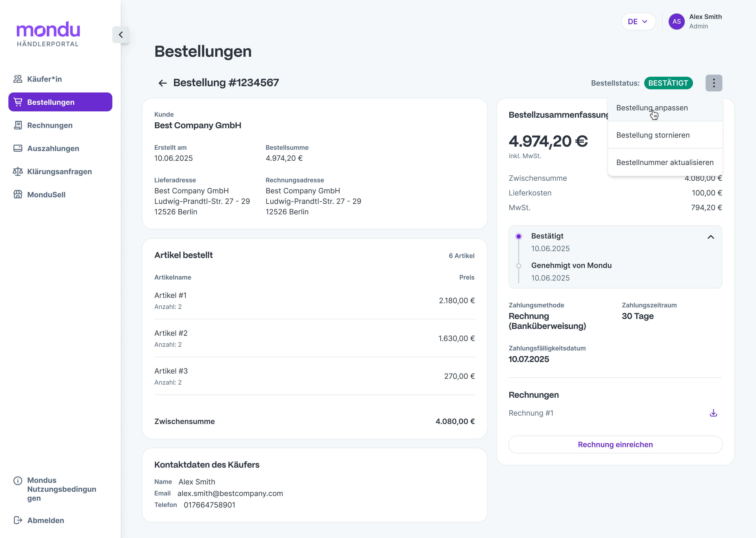Click the info icon for Mondus Nutzungsbedingungen
The width and height of the screenshot is (756, 538).
coord(18,480)
